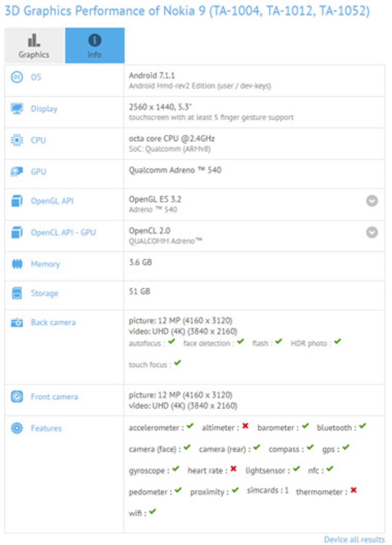This screenshot has height=545, width=392.
Task: Click the Display monitor icon
Action: (17, 109)
